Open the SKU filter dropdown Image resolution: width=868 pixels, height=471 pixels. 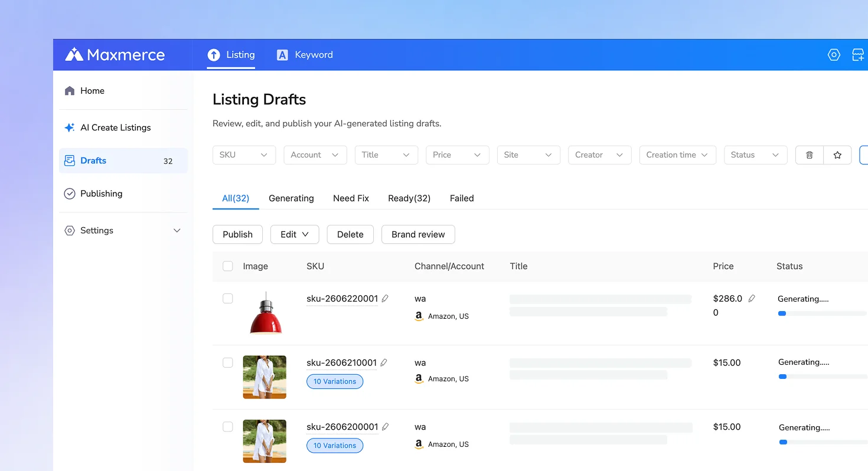[x=244, y=155]
